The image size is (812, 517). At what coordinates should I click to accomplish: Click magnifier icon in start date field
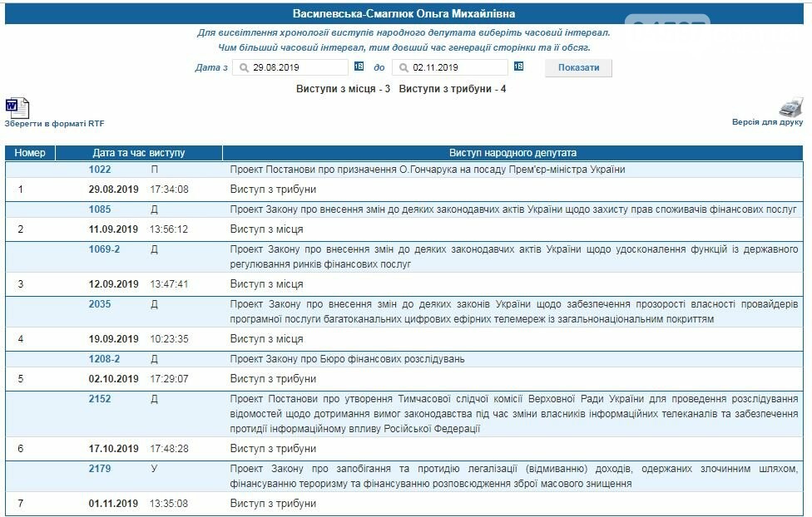pos(244,67)
